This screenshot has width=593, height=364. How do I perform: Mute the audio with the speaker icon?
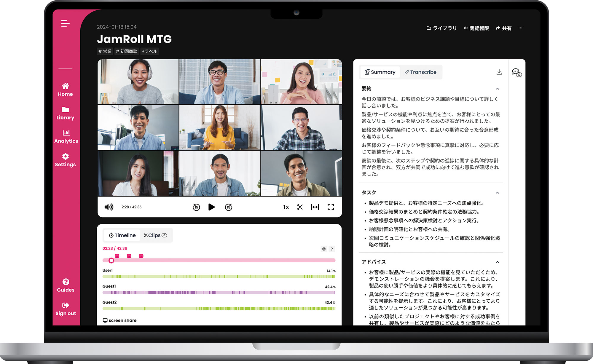coord(109,207)
